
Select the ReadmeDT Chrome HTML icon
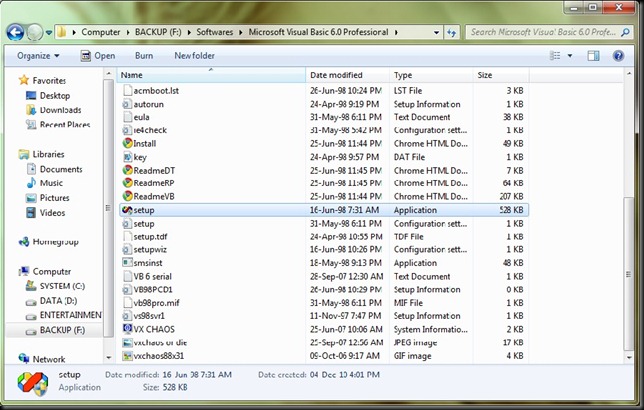(x=127, y=170)
